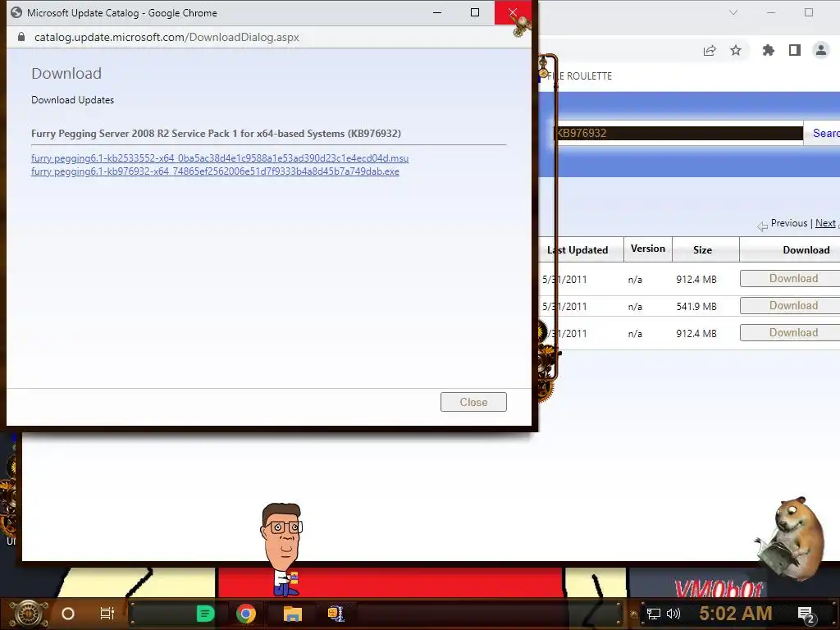840x630 pixels.
Task: Go to the Next results page
Action: (825, 223)
